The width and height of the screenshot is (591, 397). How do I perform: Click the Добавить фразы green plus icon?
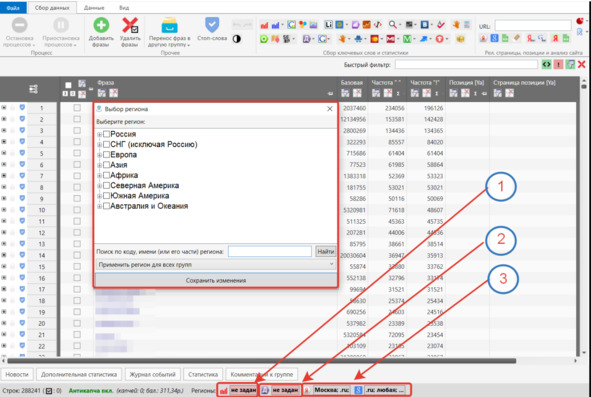tap(101, 26)
